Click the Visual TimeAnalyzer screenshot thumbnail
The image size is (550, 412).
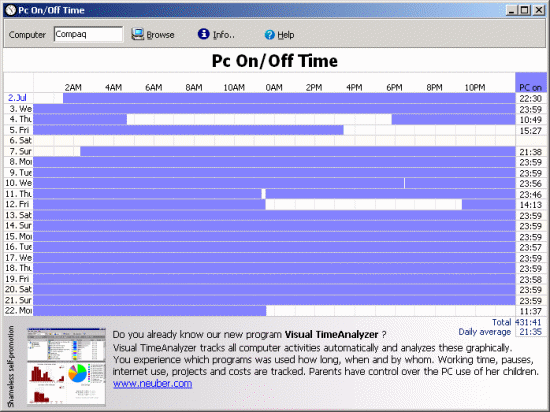(x=66, y=366)
